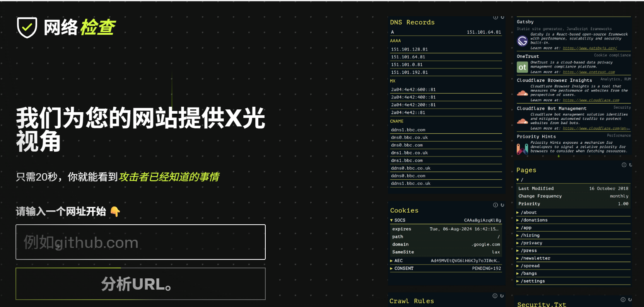Open info for Cookies card

click(x=495, y=205)
